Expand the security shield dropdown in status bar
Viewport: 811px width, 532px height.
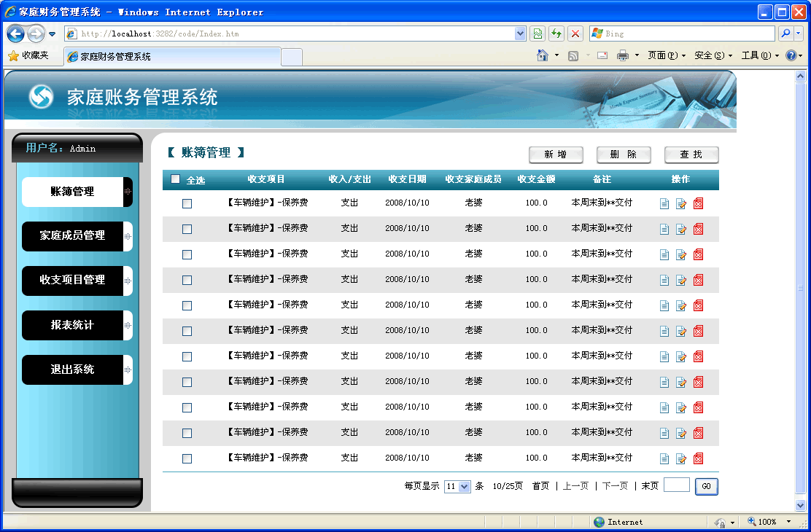[732, 523]
